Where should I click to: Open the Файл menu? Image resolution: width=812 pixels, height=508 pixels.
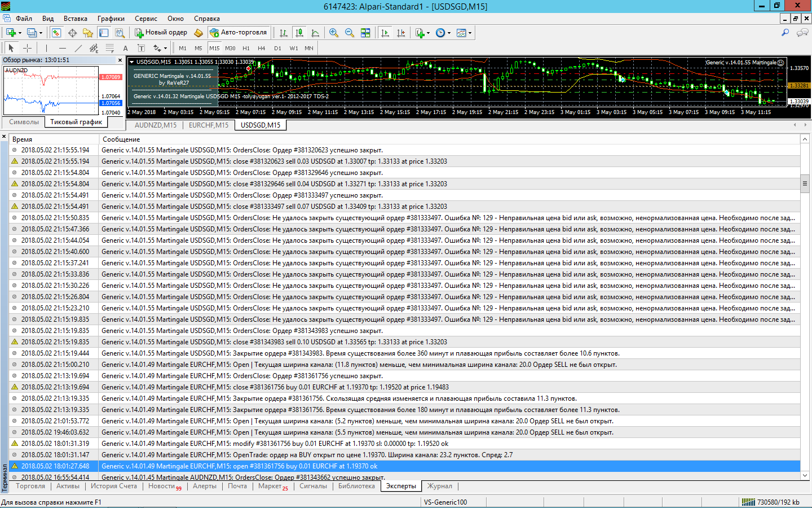pos(24,19)
